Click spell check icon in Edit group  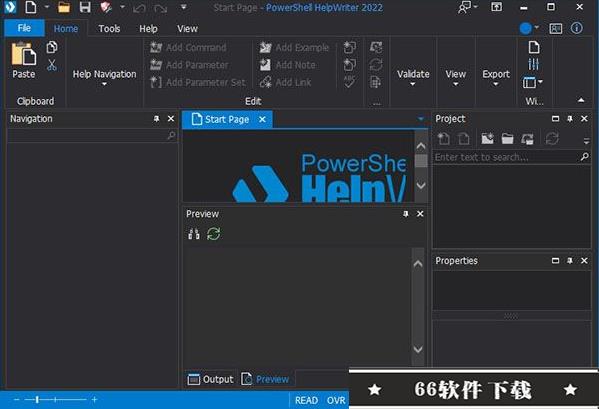[350, 82]
